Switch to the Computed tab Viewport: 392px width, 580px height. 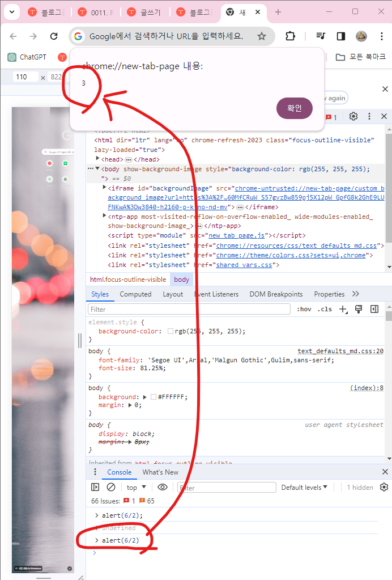135,294
